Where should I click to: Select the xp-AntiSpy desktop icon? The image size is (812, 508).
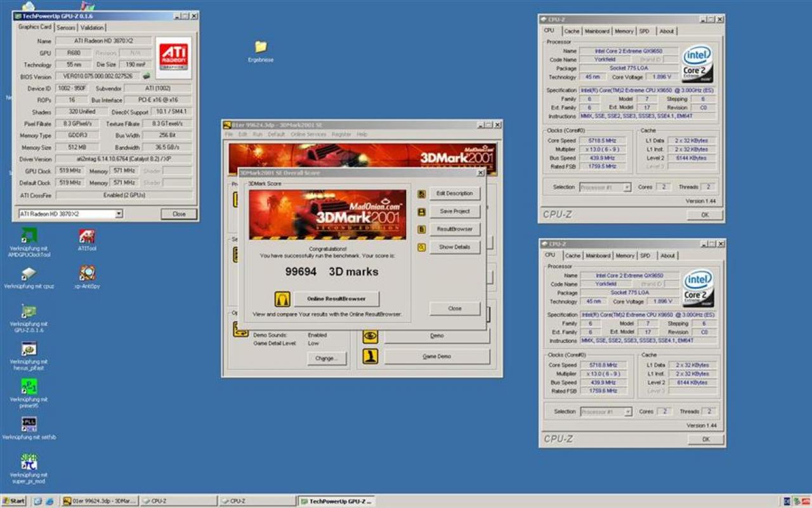pyautogui.click(x=87, y=273)
